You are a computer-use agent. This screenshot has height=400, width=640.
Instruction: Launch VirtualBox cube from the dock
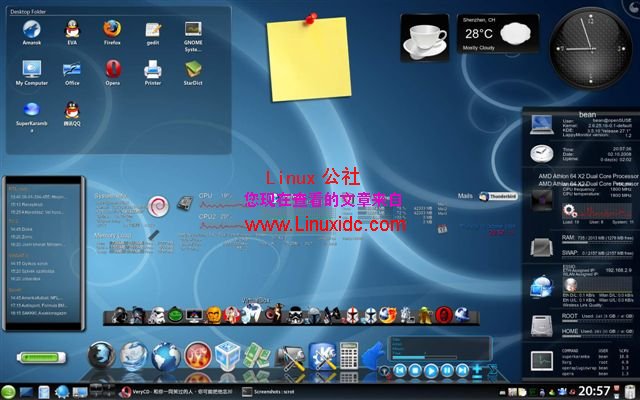coord(227,355)
